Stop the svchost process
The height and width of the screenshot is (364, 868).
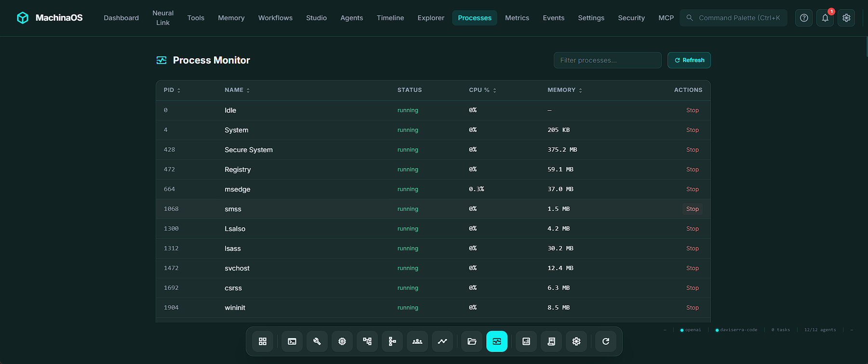693,268
